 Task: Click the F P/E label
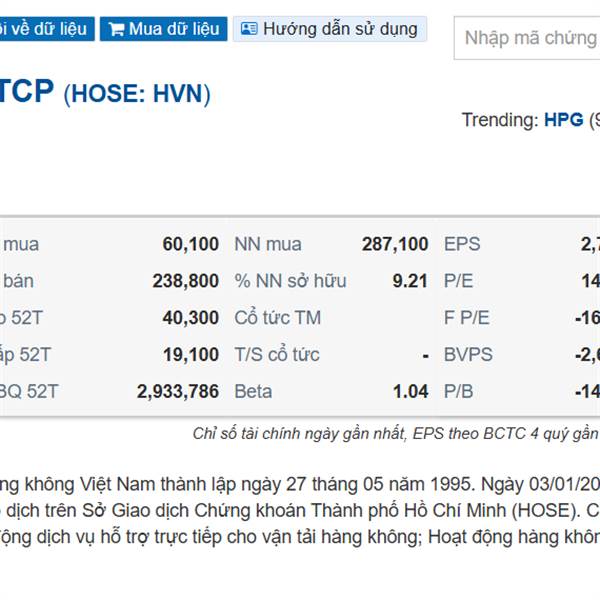click(x=466, y=318)
